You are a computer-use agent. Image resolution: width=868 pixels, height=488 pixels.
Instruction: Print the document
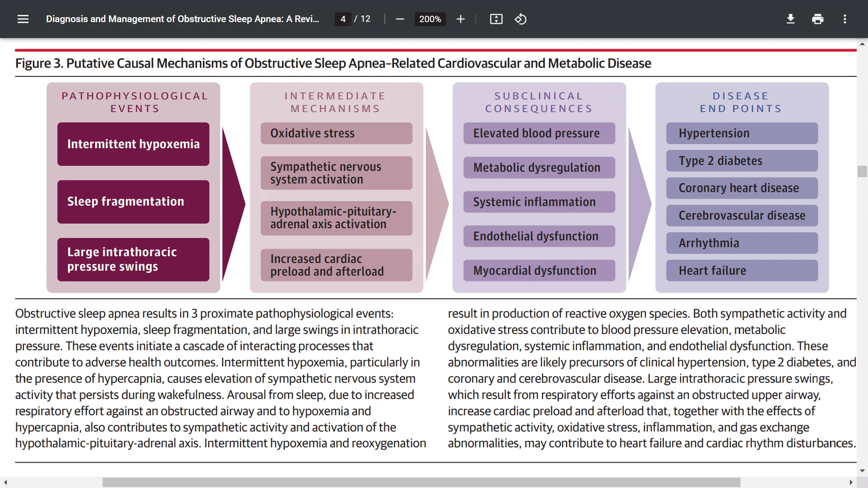coord(818,19)
